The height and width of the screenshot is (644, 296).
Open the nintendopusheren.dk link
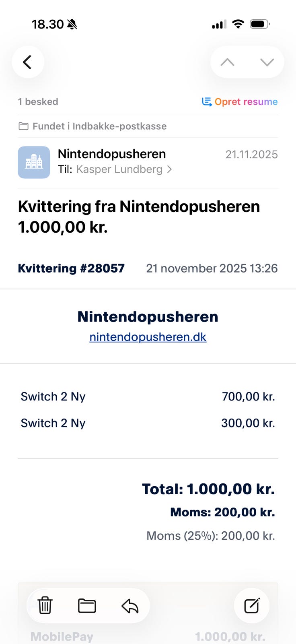click(148, 337)
